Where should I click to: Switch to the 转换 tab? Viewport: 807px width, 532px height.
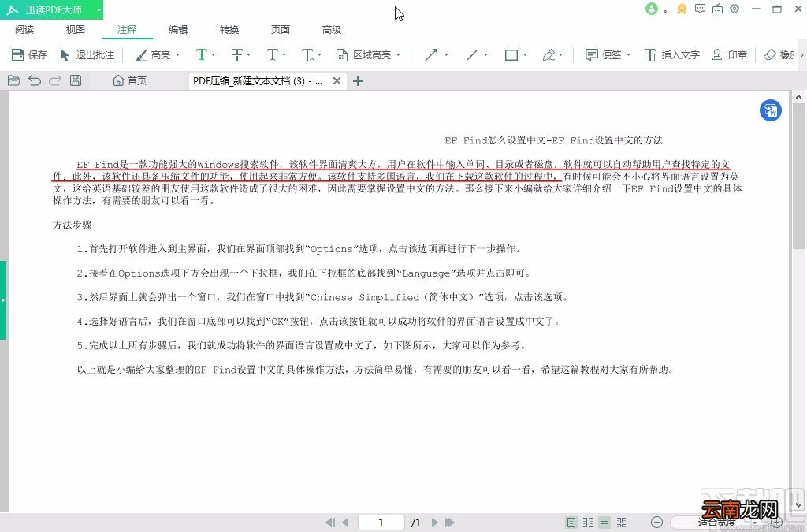[x=229, y=29]
